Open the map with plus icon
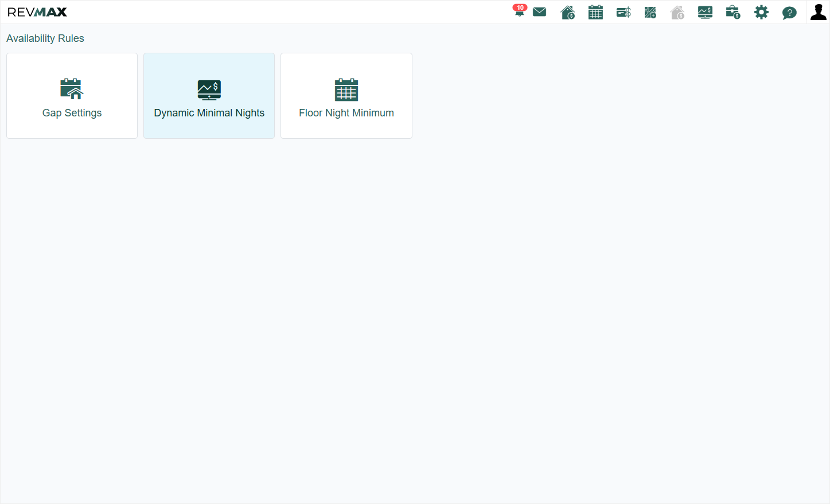The height and width of the screenshot is (504, 830). pyautogui.click(x=650, y=12)
